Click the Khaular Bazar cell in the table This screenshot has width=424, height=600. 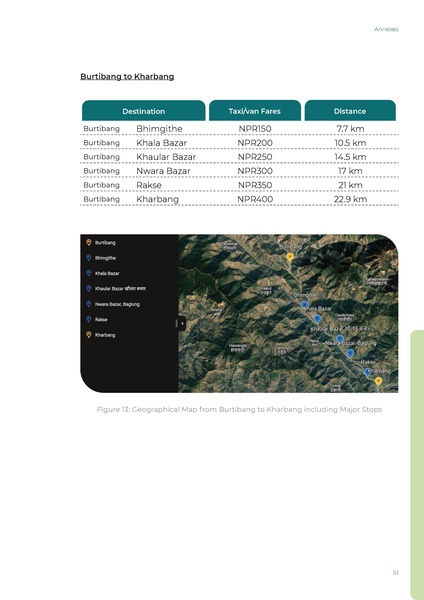click(x=166, y=157)
